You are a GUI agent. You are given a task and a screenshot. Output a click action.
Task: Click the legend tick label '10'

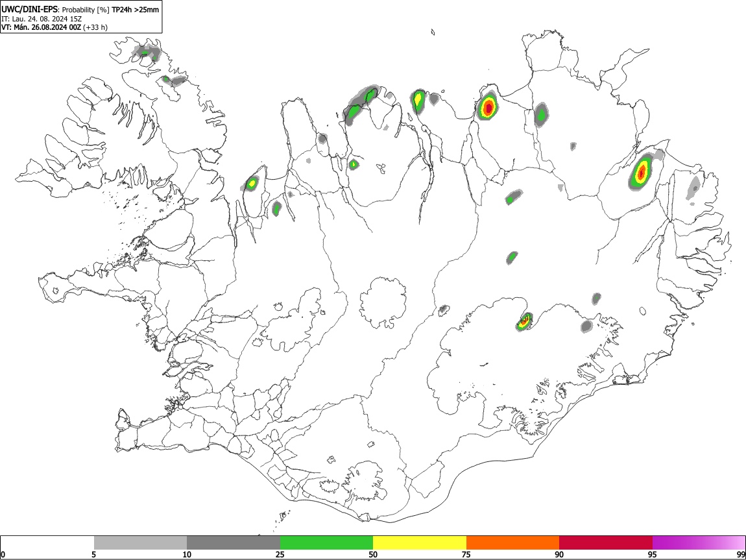tap(187, 554)
